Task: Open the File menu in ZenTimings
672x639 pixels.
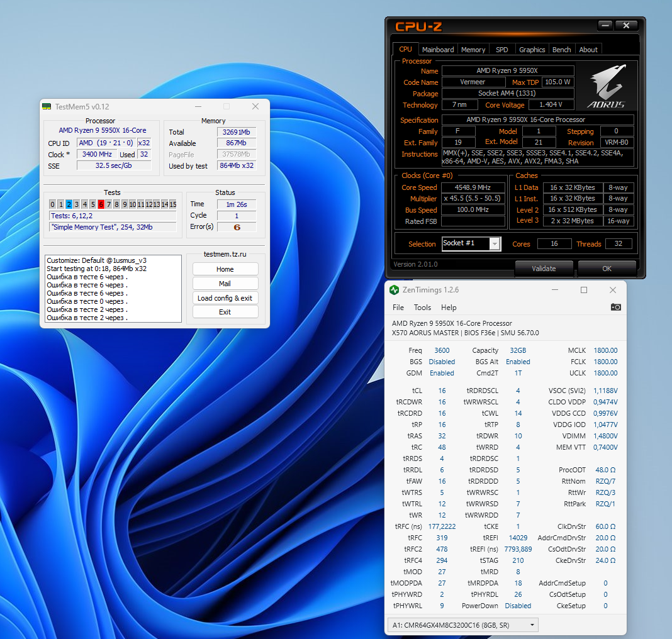Action: pyautogui.click(x=398, y=308)
